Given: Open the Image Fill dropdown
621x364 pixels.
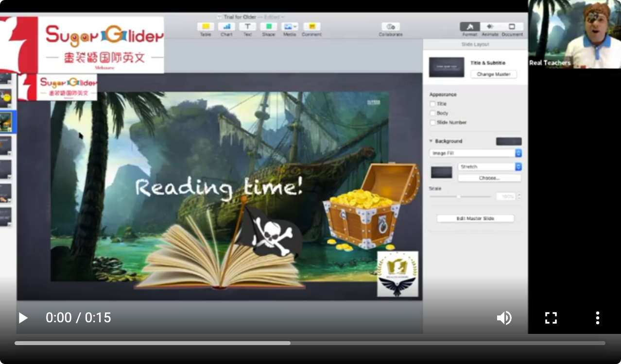Looking at the screenshot, I should point(475,153).
